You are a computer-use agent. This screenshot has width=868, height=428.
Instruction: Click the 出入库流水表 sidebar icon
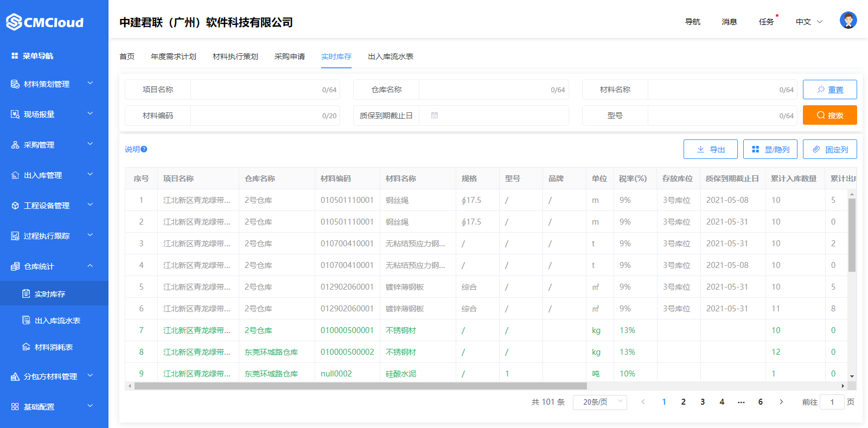[26, 321]
